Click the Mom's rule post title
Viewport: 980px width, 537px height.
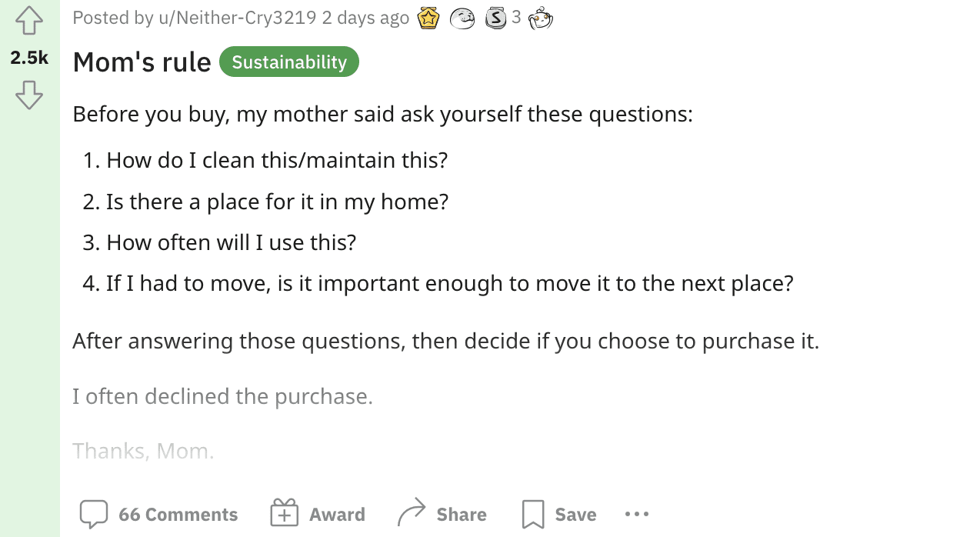142,62
